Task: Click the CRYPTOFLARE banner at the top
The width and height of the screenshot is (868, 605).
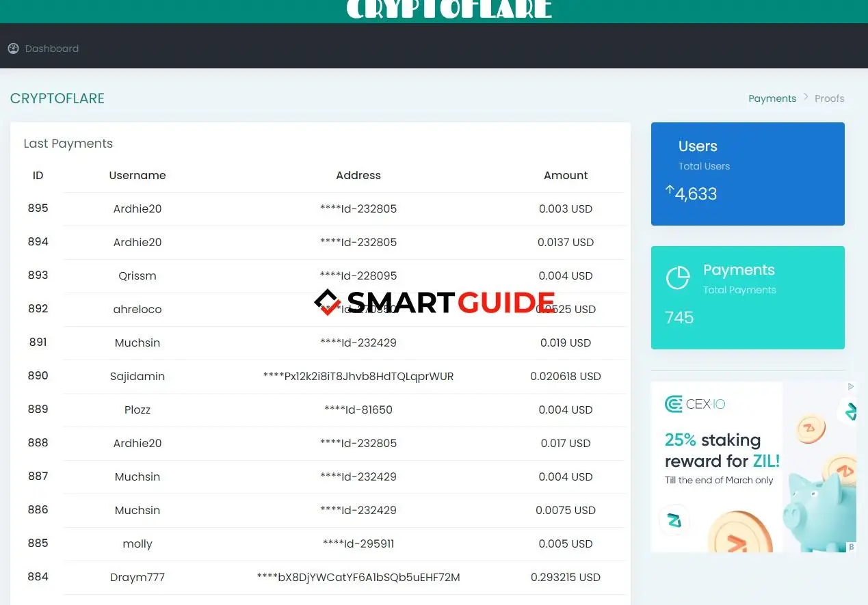Action: pyautogui.click(x=448, y=10)
